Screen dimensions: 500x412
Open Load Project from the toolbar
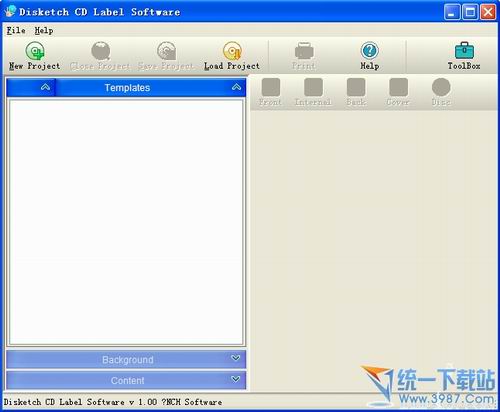tap(232, 55)
